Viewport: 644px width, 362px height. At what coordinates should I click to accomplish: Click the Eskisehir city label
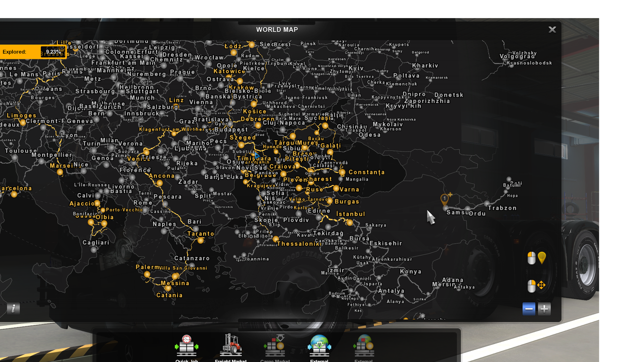[x=386, y=243]
